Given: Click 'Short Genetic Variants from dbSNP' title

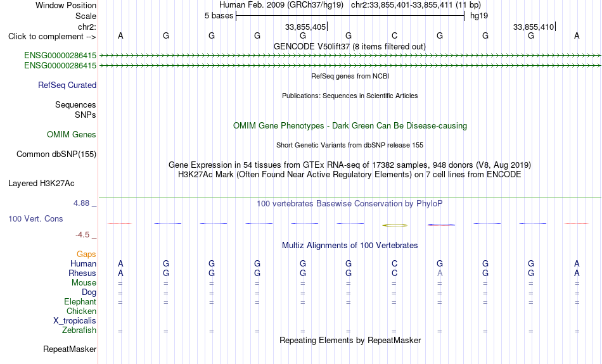Looking at the screenshot, I should [x=350, y=145].
